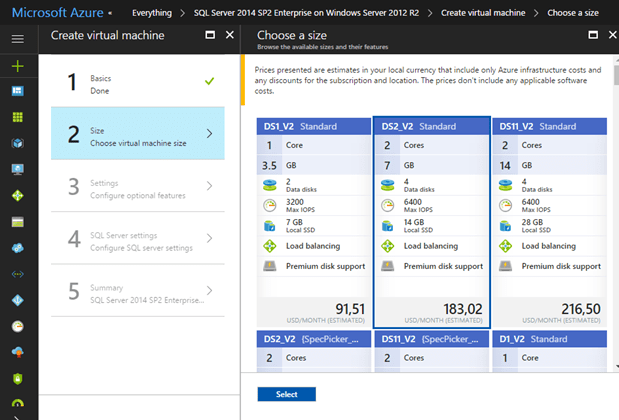This screenshot has width=619, height=420.
Task: Click the Max IOPS gauge icon on DS1_V2
Action: coord(270,205)
